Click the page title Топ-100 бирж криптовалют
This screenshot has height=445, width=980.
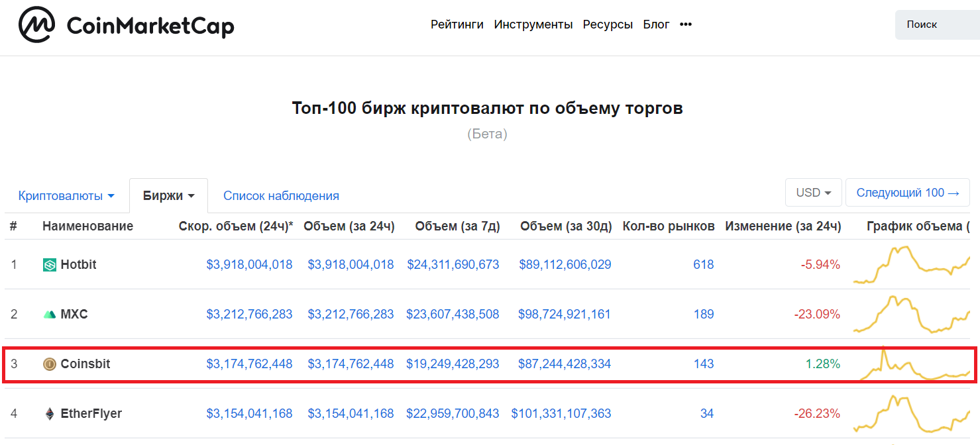coord(488,109)
